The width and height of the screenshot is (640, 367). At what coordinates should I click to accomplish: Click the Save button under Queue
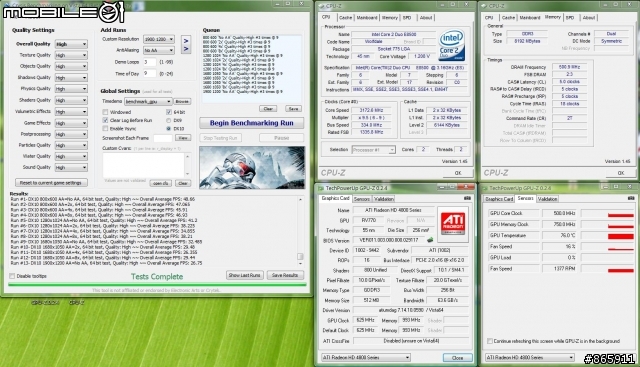click(293, 109)
